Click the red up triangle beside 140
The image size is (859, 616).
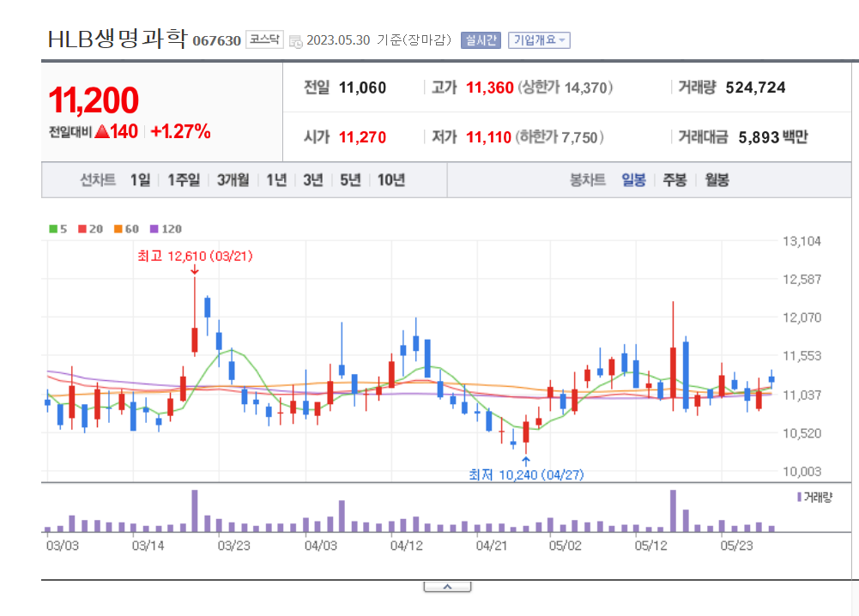pos(102,131)
